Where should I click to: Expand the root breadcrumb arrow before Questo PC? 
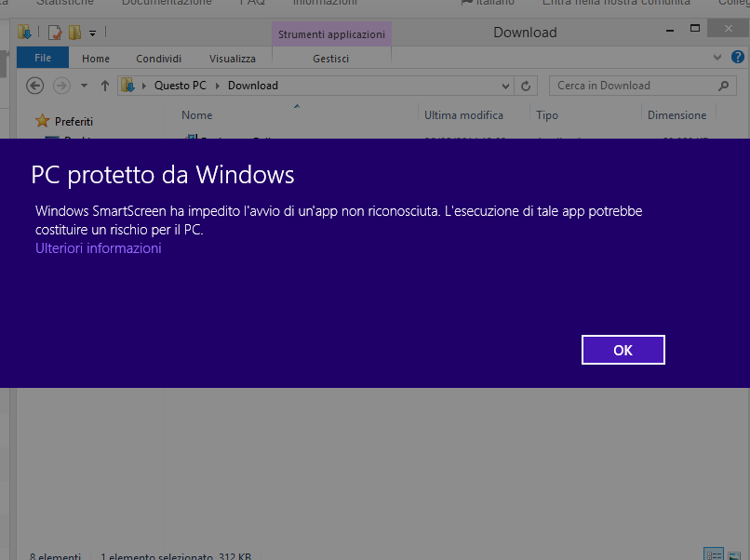143,87
